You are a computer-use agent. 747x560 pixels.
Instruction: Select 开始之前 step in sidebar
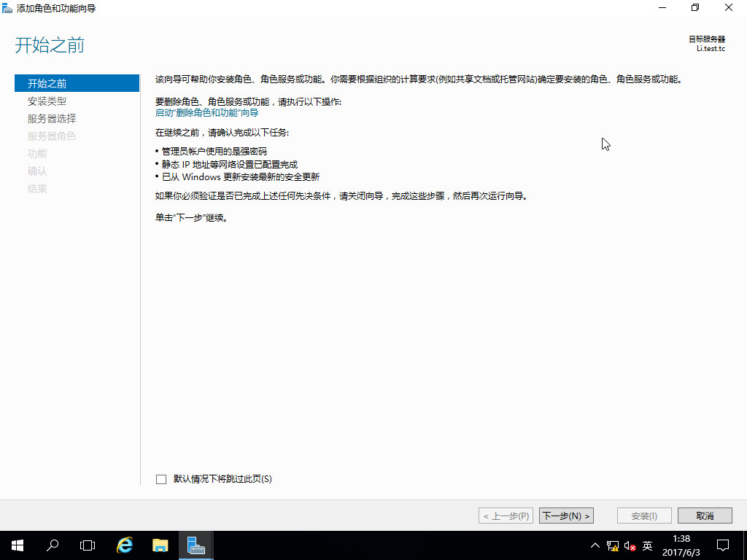click(77, 83)
